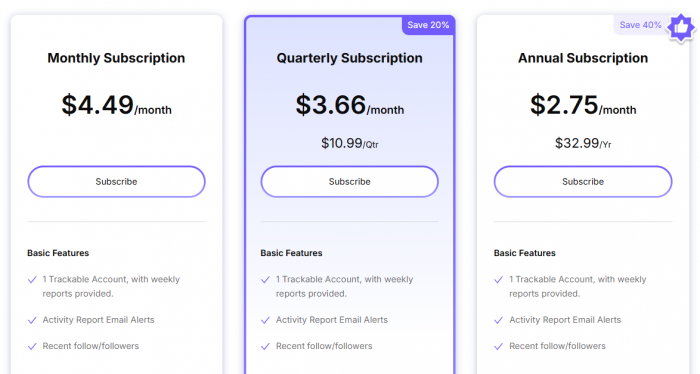Select the Quarterly Subscription card title
Viewport: 700px width, 374px height.
coord(350,58)
